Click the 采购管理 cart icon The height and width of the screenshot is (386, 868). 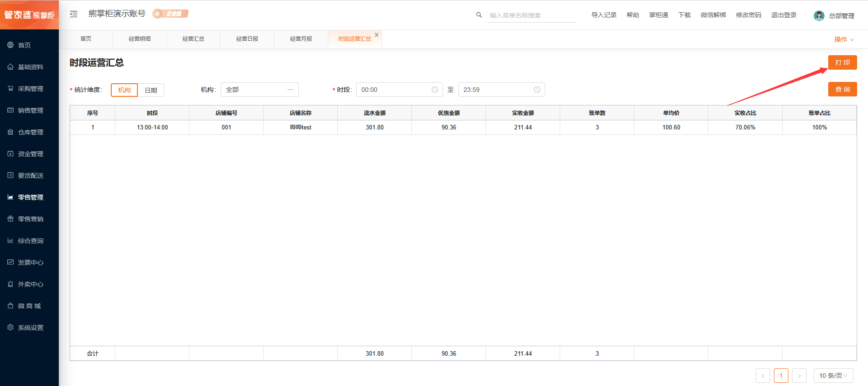pos(10,88)
